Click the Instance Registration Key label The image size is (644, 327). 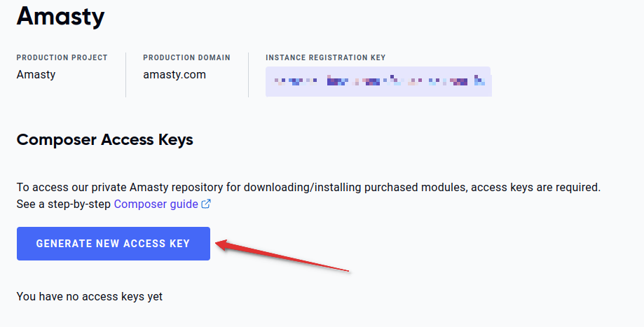[326, 57]
